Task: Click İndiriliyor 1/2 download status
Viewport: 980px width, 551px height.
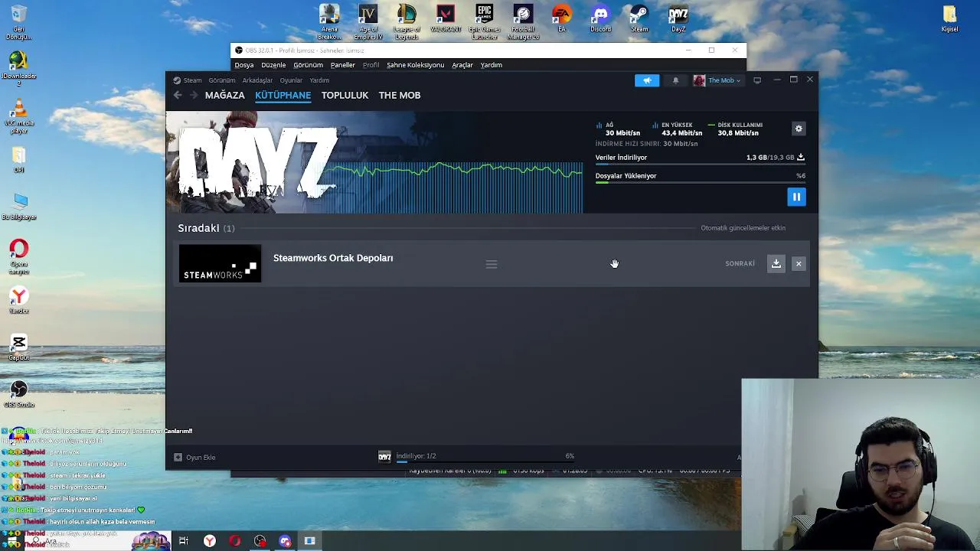Action: 416,456
